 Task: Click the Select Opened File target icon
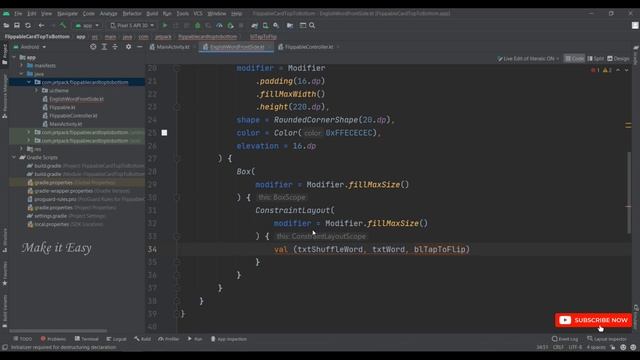point(93,47)
